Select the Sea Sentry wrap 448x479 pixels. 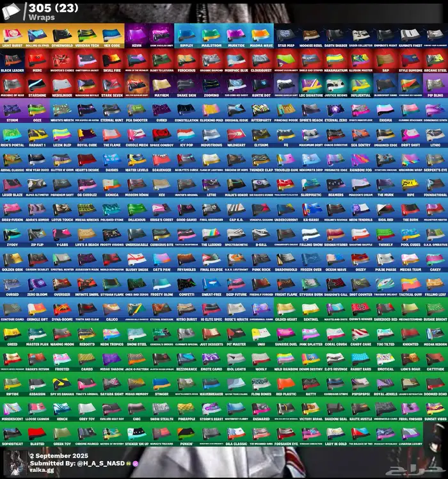click(x=361, y=135)
